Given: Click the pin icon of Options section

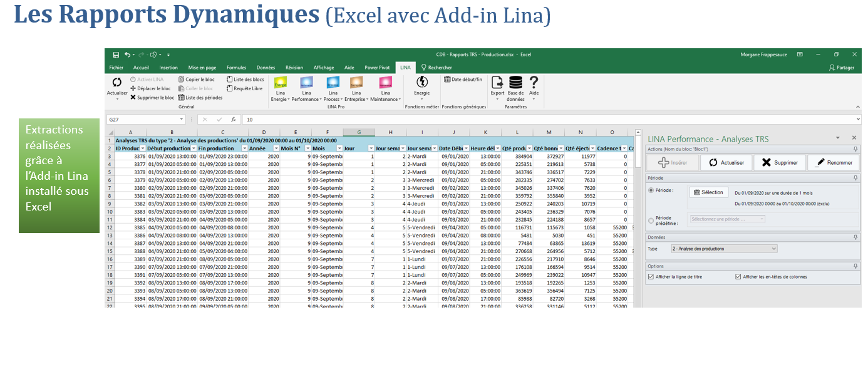Looking at the screenshot, I should point(855,266).
